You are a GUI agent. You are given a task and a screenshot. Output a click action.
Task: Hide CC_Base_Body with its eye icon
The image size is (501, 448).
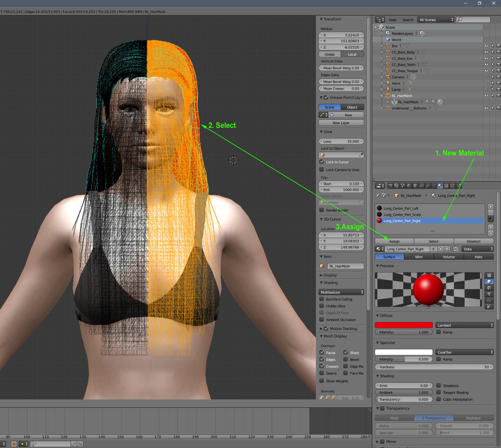(486, 52)
